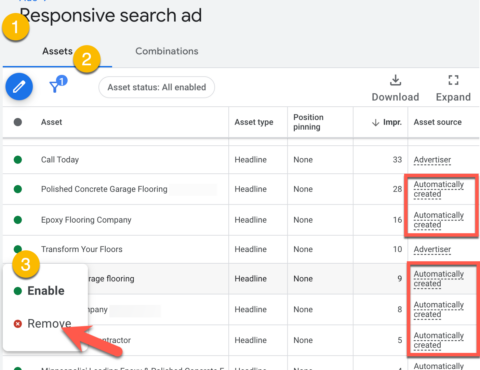Click the Asset source column header
This screenshot has width=480, height=370.
(x=438, y=122)
